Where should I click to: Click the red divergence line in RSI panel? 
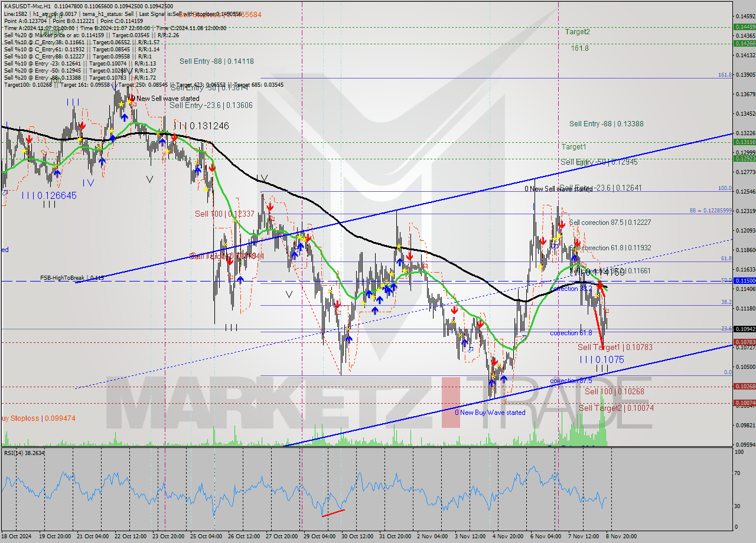(x=333, y=513)
